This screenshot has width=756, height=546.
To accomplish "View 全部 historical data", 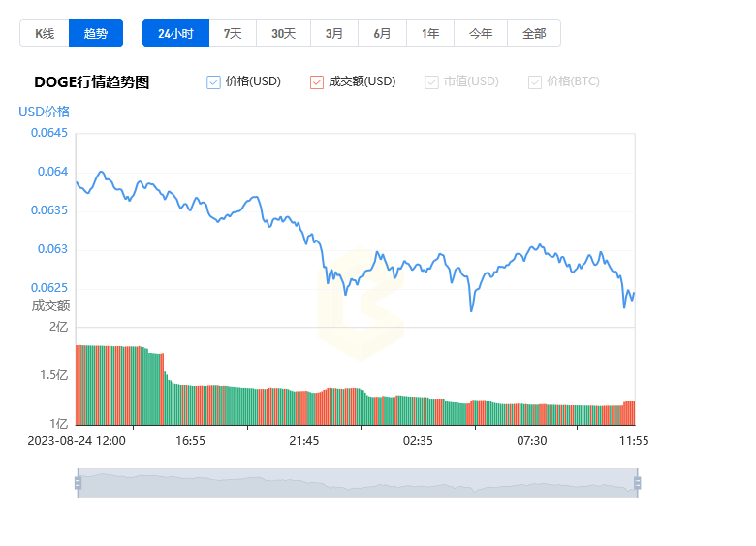I will tap(534, 33).
